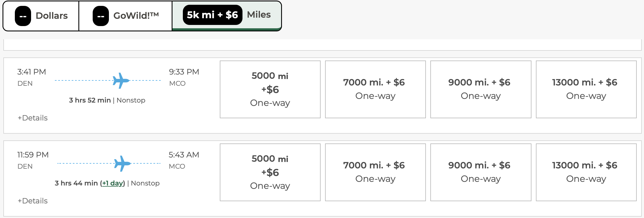Image resolution: width=644 pixels, height=218 pixels.
Task: Click the airplane icon on 11:59 PM flight
Action: [122, 164]
